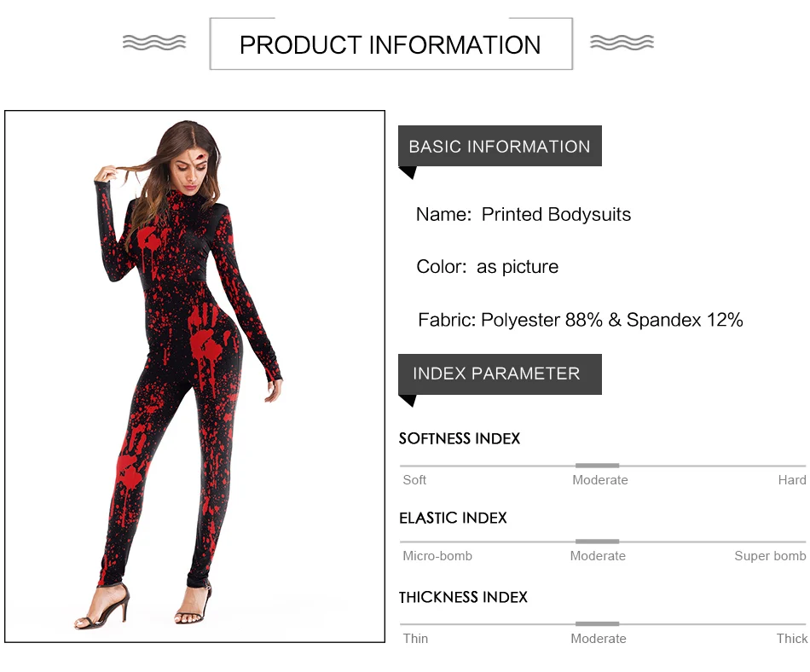
Task: Click the THICKNESS INDEX heading
Action: tap(463, 597)
